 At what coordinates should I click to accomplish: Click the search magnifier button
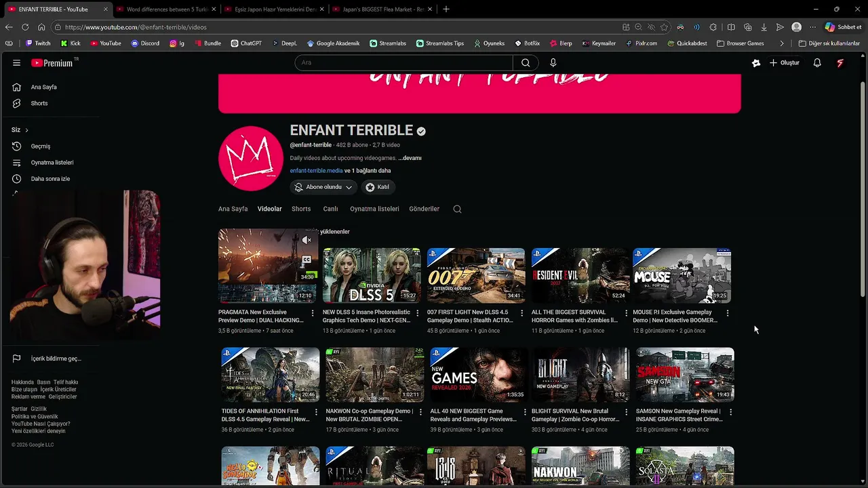pos(526,62)
